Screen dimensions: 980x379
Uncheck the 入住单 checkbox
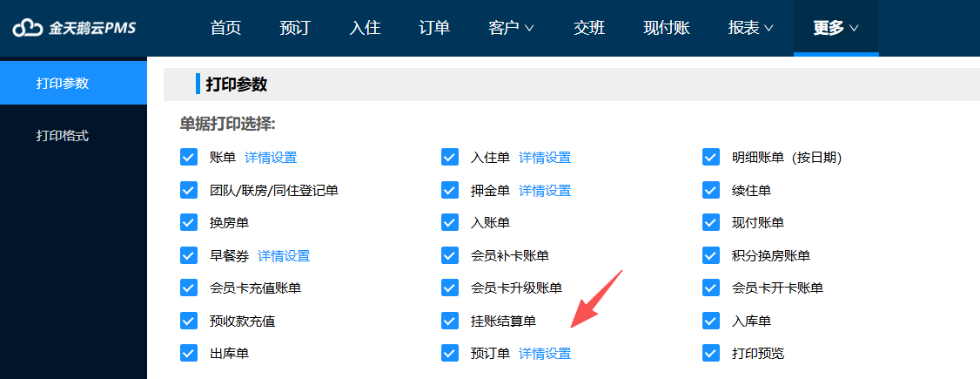(x=450, y=157)
